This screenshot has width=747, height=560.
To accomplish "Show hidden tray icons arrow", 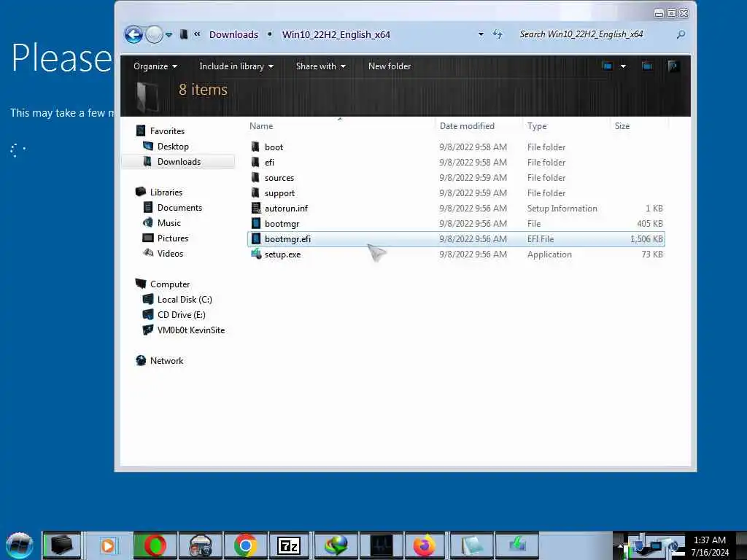I will (x=620, y=546).
